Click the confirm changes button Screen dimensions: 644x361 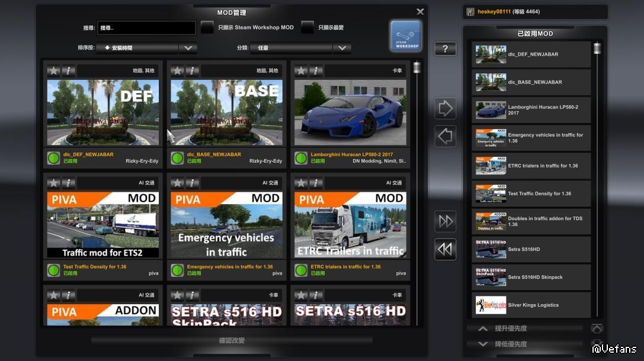[232, 340]
